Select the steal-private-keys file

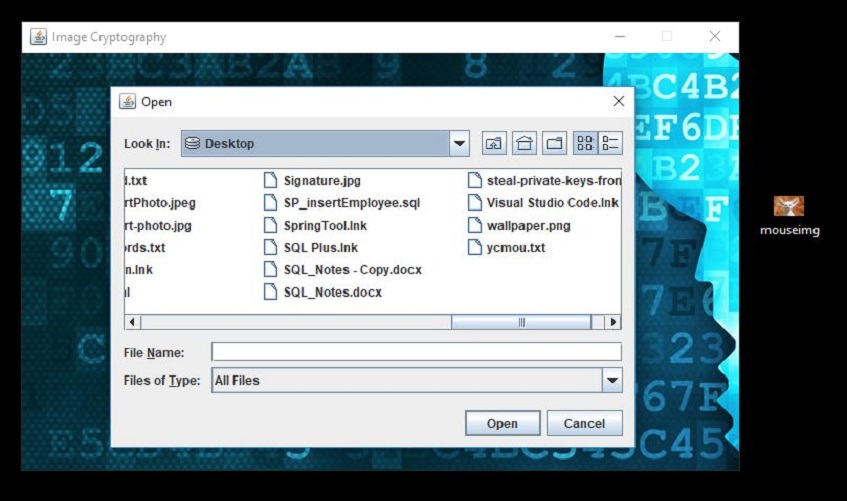(544, 181)
